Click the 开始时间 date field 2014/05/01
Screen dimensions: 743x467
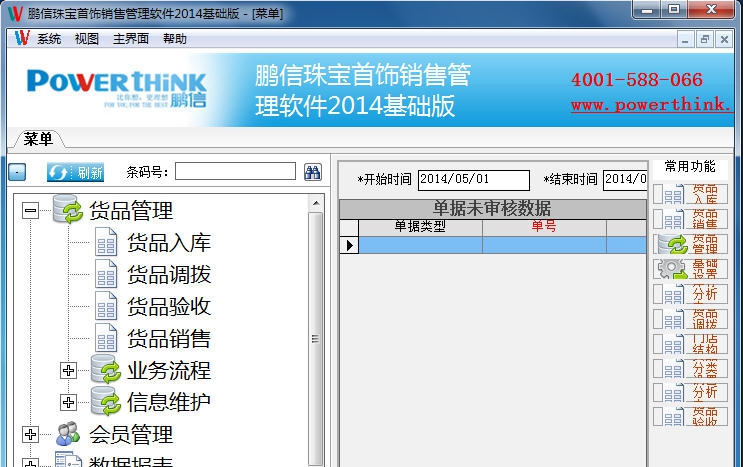(473, 180)
